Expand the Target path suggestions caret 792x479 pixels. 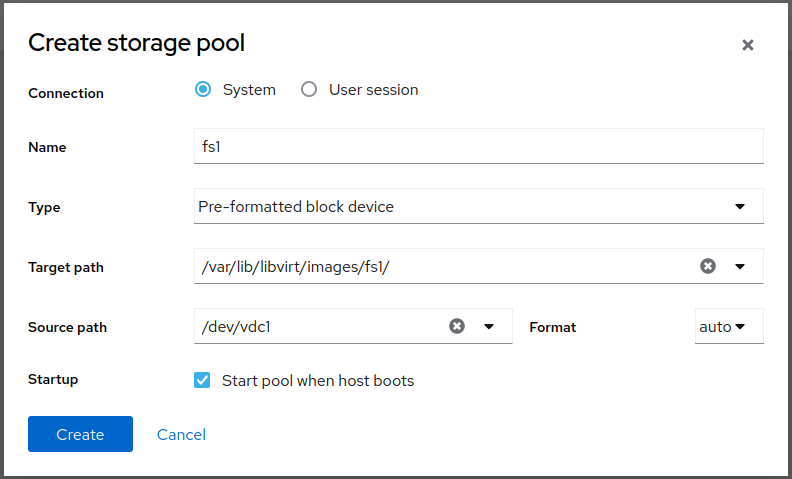pyautogui.click(x=740, y=266)
